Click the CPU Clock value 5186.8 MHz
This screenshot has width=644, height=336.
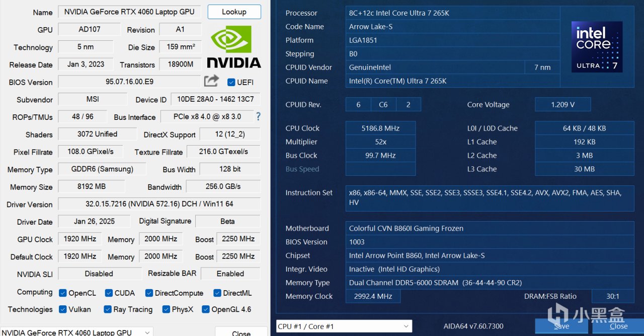(380, 128)
